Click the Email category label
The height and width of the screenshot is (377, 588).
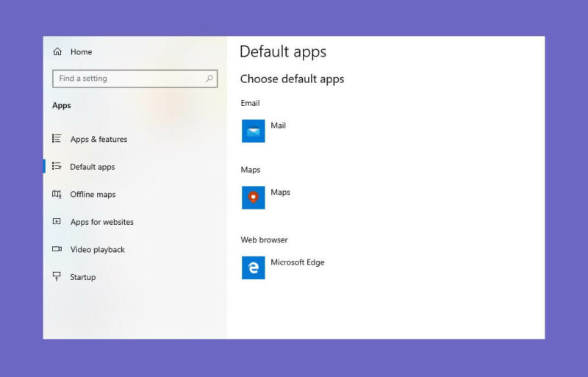[250, 103]
